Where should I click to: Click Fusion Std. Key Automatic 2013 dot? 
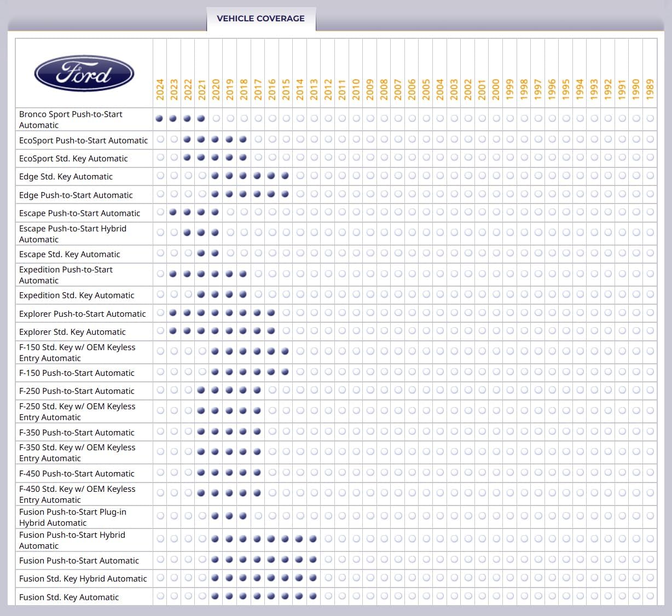click(x=314, y=596)
